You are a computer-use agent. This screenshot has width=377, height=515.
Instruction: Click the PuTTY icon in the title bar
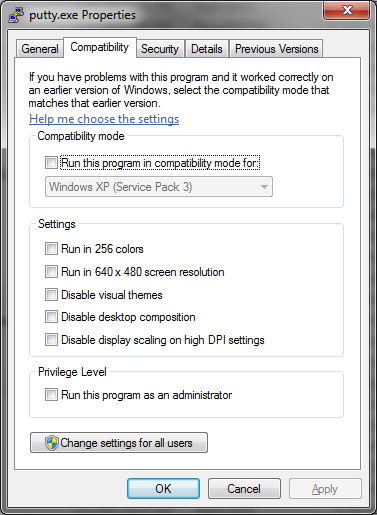pyautogui.click(x=16, y=15)
